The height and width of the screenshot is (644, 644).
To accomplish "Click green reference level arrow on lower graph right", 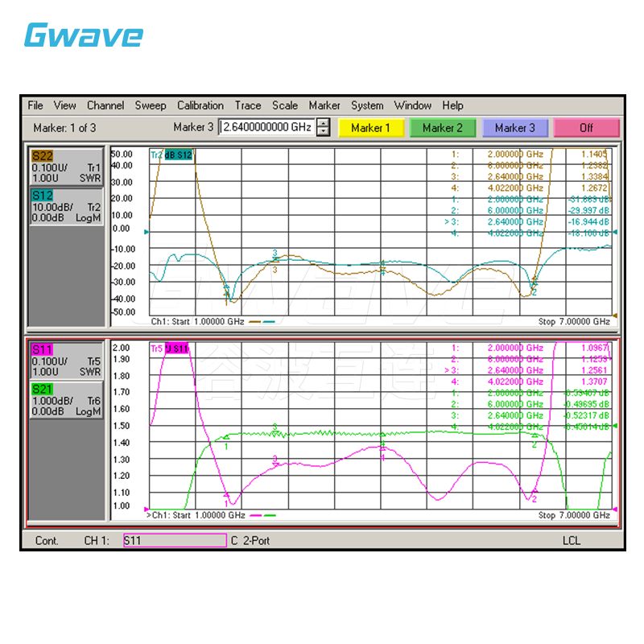I will tap(615, 426).
